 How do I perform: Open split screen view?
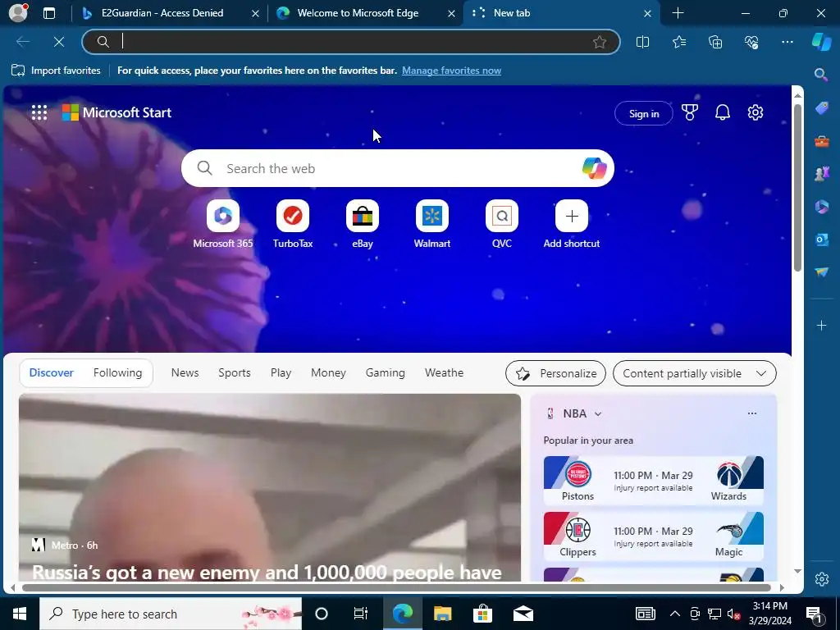[642, 42]
